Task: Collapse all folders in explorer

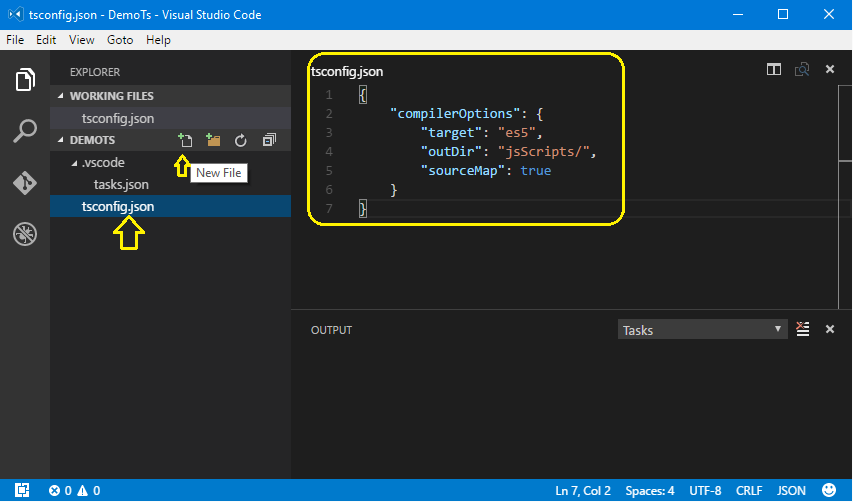Action: 269,140
